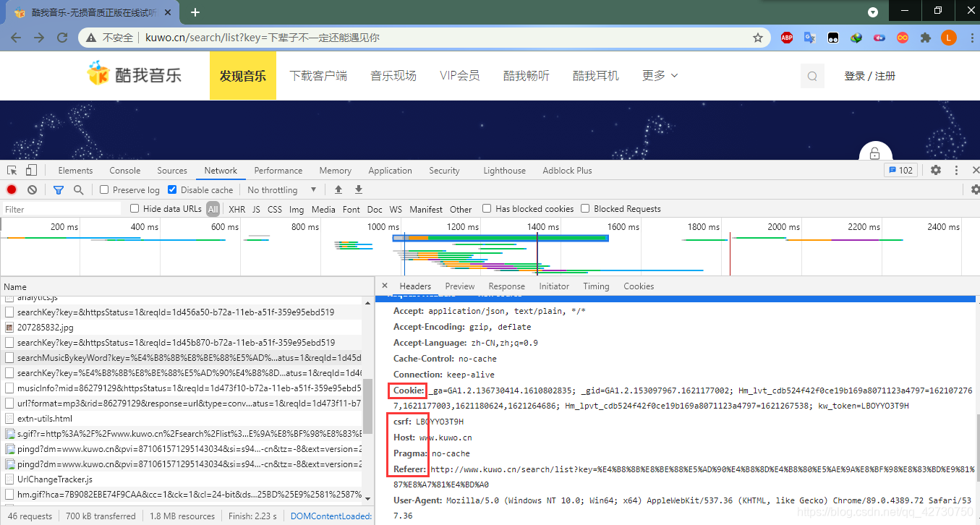Click 登录 / 注册 login link
The height and width of the screenshot is (525, 980).
[x=870, y=76]
